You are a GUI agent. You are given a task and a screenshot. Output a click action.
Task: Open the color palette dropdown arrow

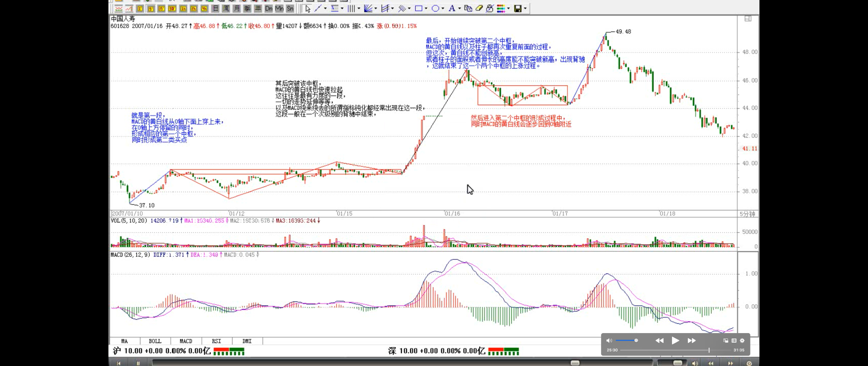(x=508, y=8)
